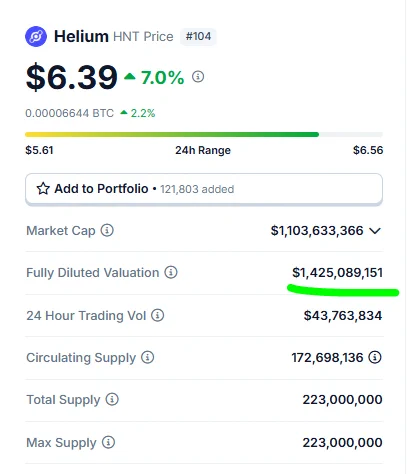Click the $1,103,633,366 market cap value
Screen dimensions: 408x474
point(317,231)
